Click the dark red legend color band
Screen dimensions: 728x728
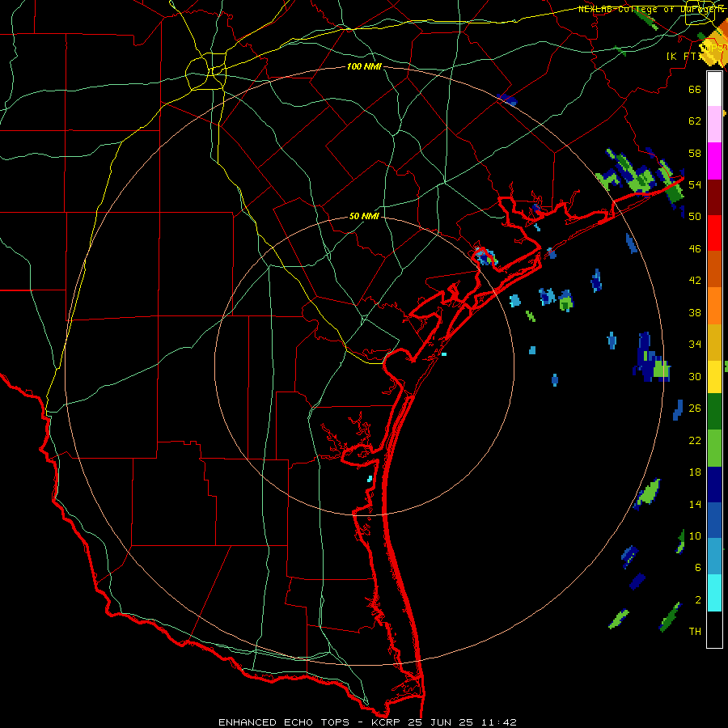coord(714,197)
